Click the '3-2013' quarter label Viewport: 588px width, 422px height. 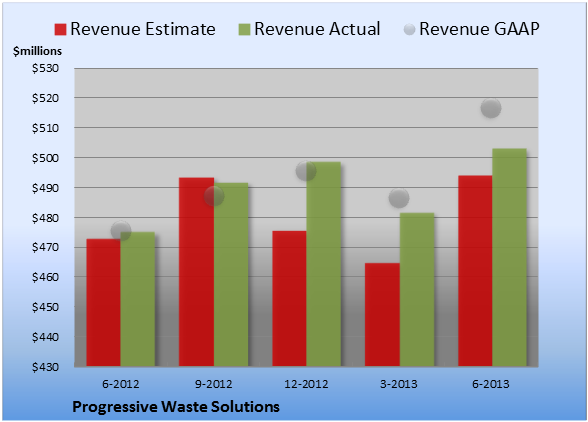(399, 384)
